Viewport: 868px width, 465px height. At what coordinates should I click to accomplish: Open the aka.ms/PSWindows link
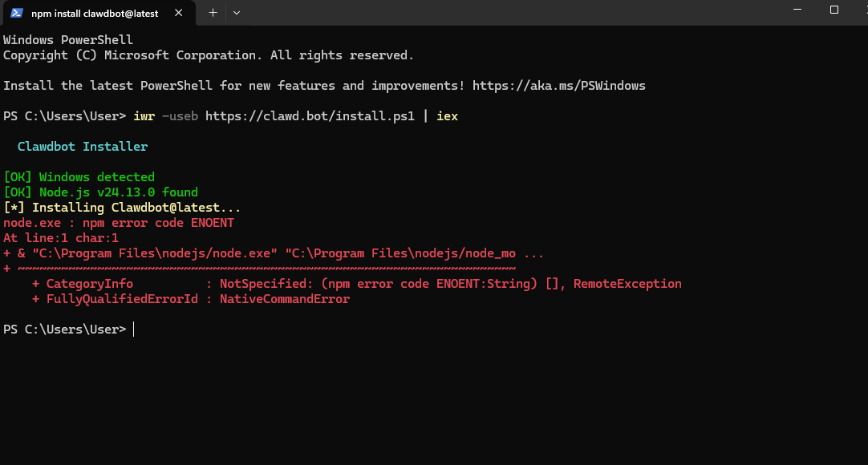558,85
